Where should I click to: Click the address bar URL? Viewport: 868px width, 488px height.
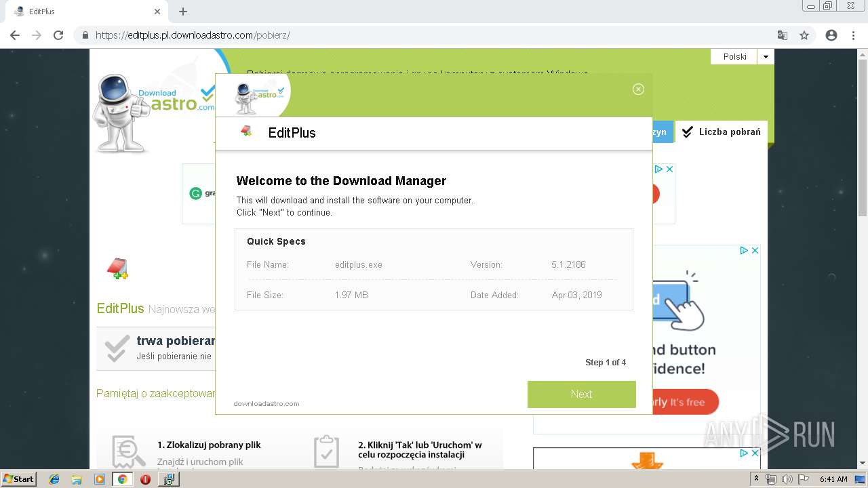coord(193,35)
